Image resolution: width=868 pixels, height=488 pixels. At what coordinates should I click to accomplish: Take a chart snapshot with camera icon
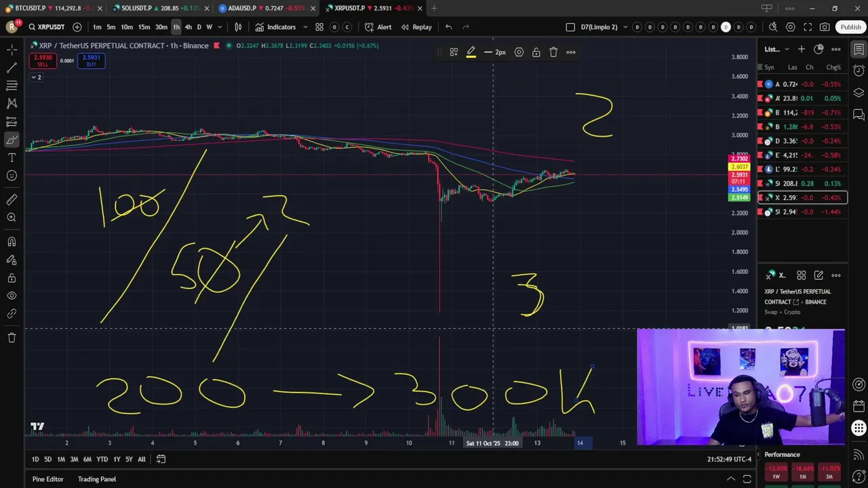[825, 27]
